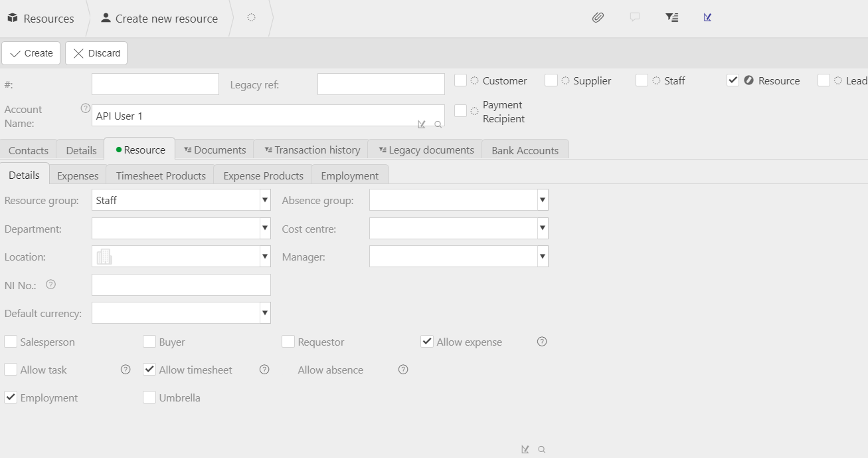Switch to the Employment sub-tab
Image resolution: width=868 pixels, height=458 pixels.
click(350, 175)
